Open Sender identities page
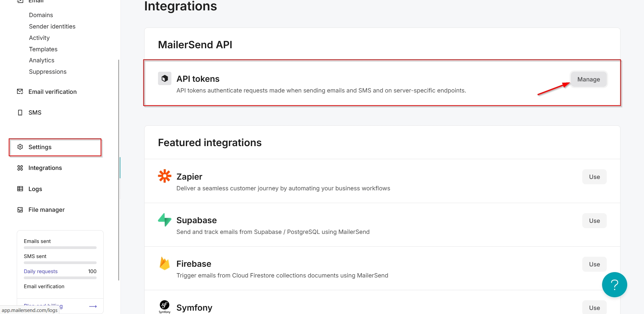The height and width of the screenshot is (314, 644). coord(52,26)
